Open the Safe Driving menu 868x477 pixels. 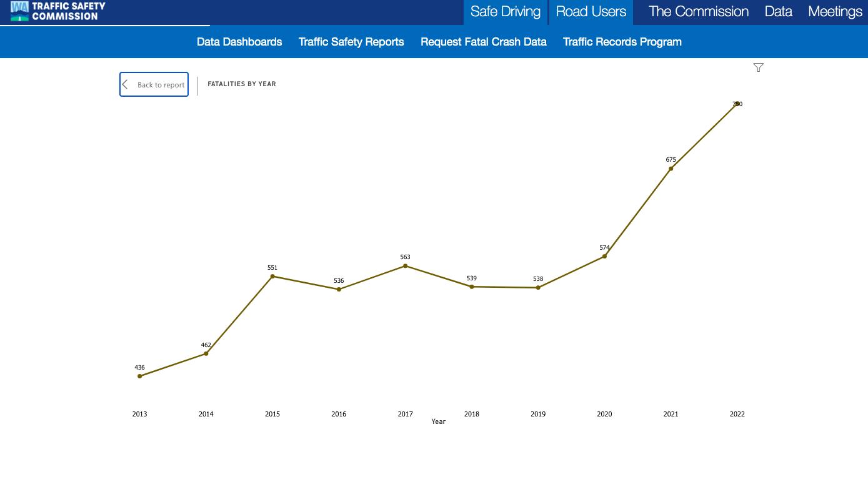click(x=505, y=12)
